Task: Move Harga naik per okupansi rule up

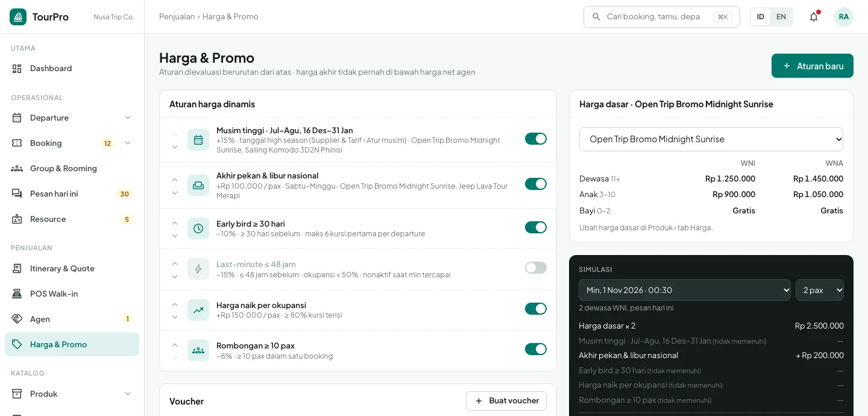Action: (175, 304)
